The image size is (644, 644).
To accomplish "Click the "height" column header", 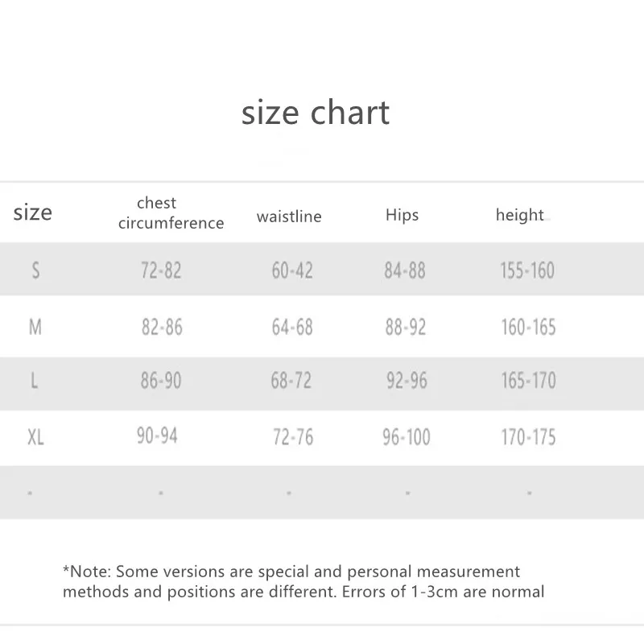I will click(520, 215).
